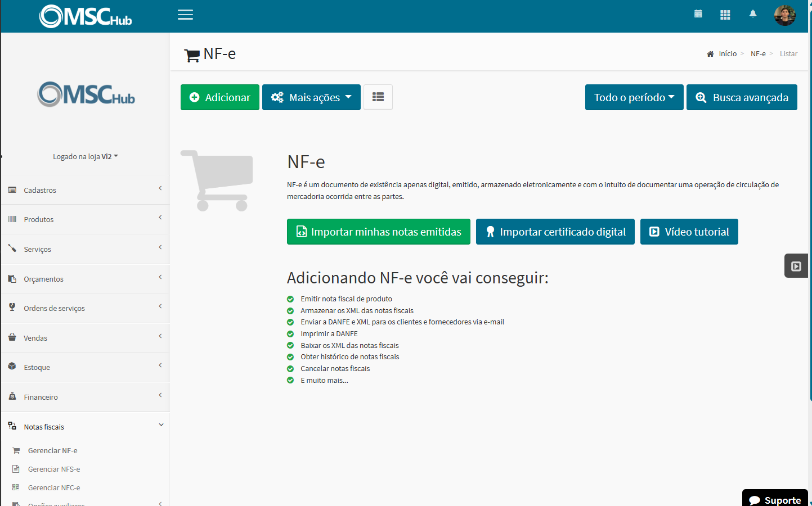Collapse the Notas fiscais section chevron
This screenshot has height=506, width=812.
click(x=161, y=425)
